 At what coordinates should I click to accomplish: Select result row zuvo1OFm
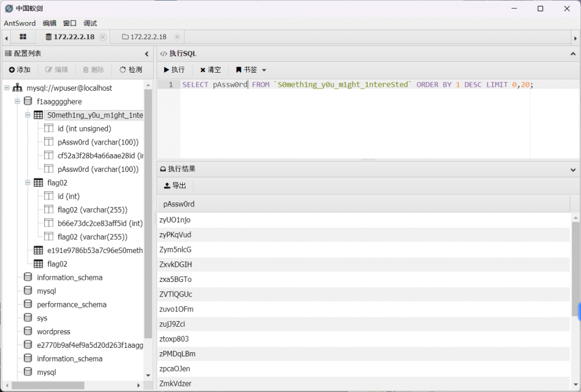[364, 309]
